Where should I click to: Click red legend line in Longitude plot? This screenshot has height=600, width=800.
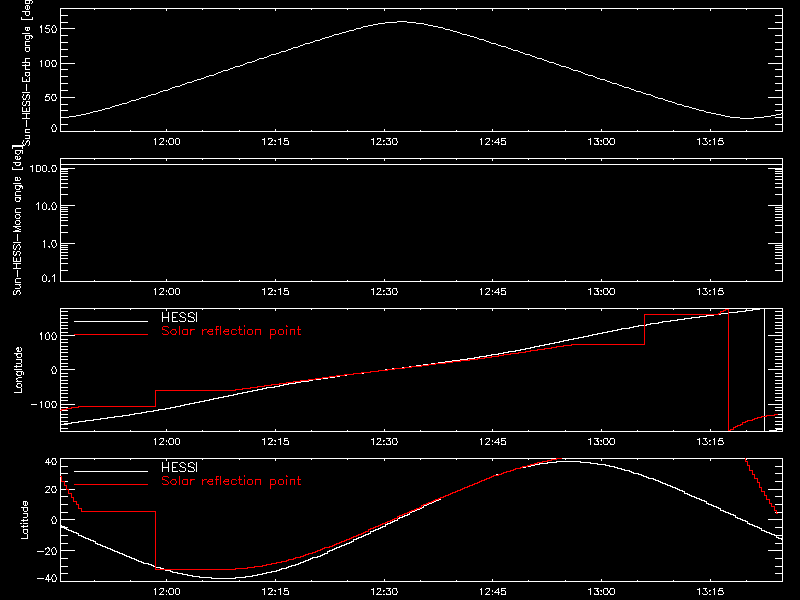(111, 335)
